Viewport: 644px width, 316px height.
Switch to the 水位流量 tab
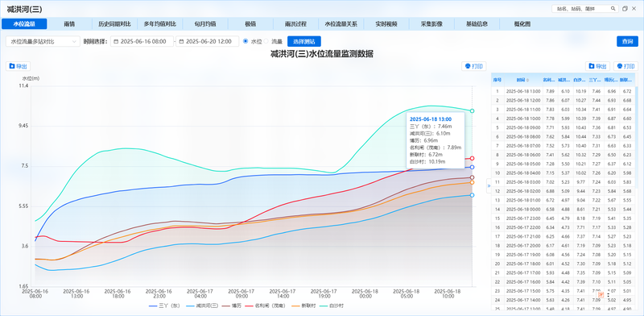pyautogui.click(x=24, y=24)
